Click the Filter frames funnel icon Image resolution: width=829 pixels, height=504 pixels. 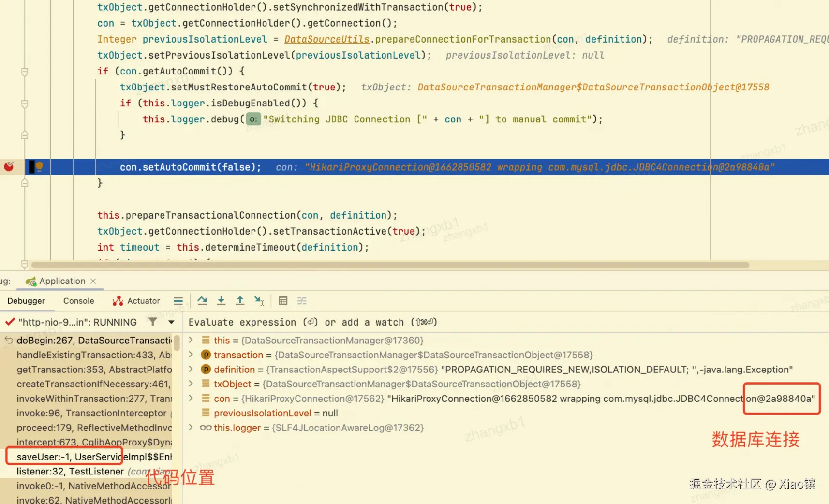[x=153, y=322]
